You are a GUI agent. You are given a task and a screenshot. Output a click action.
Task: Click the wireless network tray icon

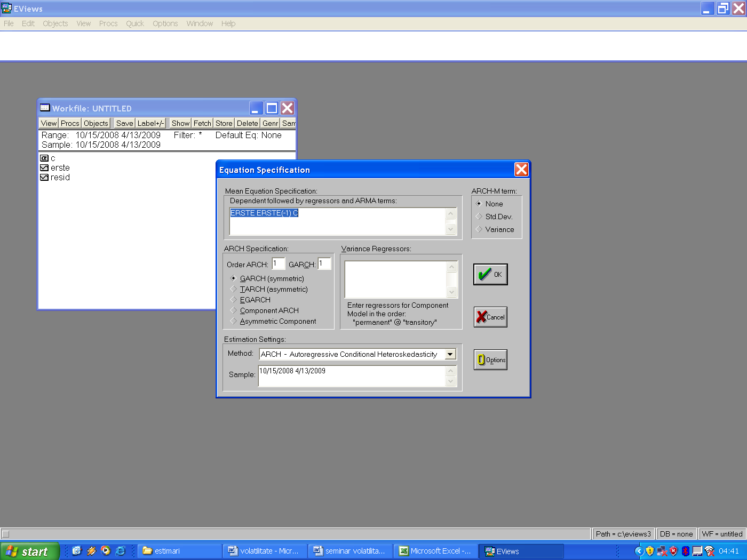pyautogui.click(x=709, y=551)
